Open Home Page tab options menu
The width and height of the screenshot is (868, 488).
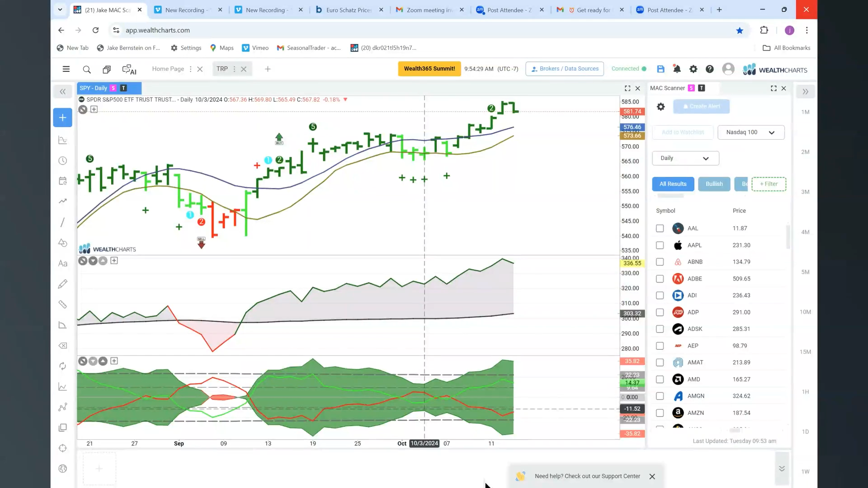coord(190,69)
